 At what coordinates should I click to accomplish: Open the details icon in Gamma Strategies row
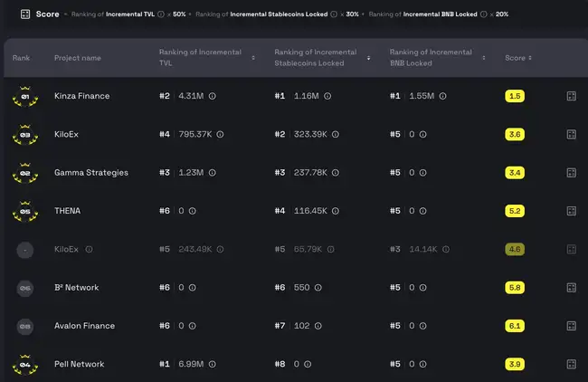pyautogui.click(x=571, y=173)
